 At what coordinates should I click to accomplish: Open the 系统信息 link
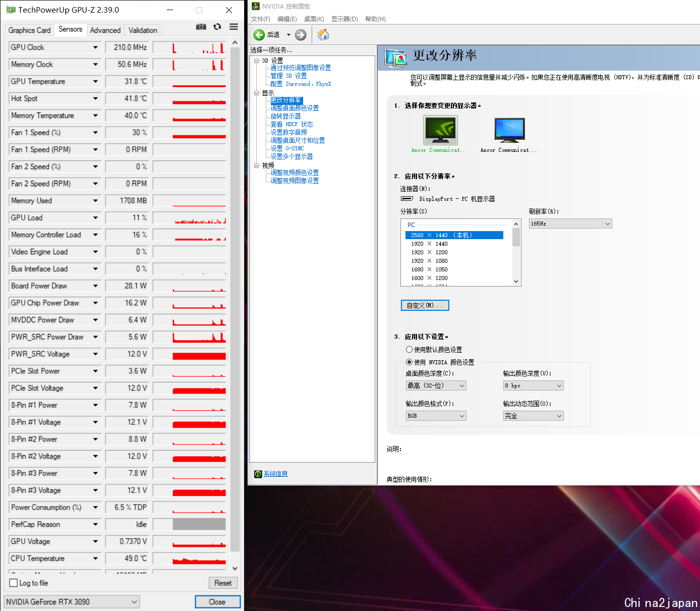coord(276,474)
